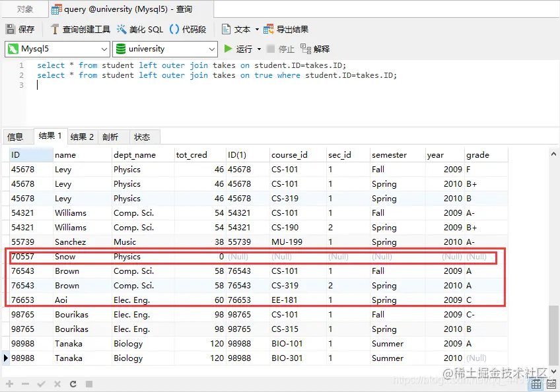Open the 剖析 profile tab
This screenshot has width=560, height=392.
[x=110, y=137]
